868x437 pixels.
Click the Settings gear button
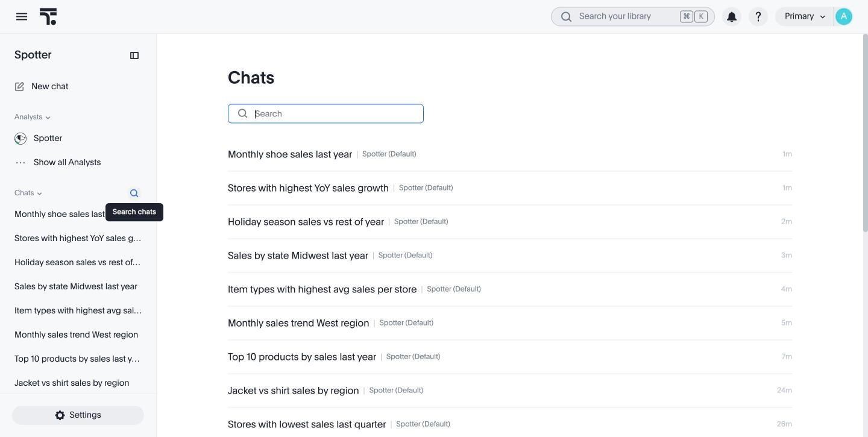[x=78, y=415]
